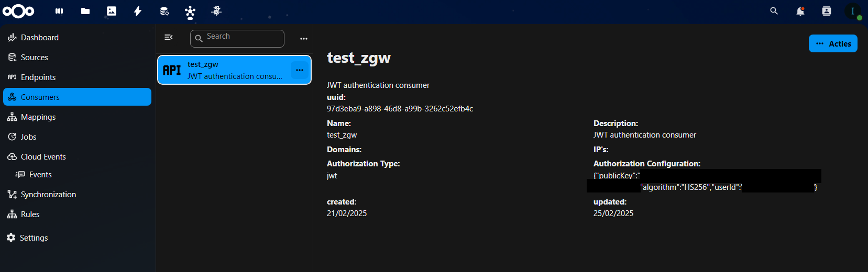Open the Files folder icon
The image size is (868, 272).
[x=85, y=11]
